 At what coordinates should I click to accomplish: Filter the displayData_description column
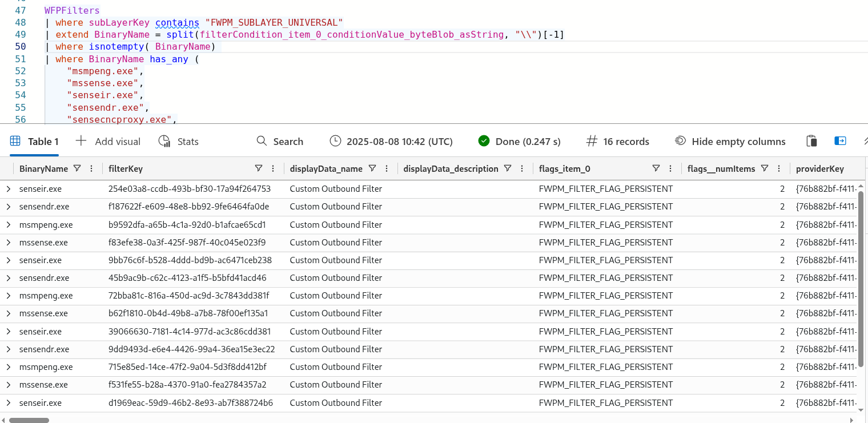tap(508, 168)
